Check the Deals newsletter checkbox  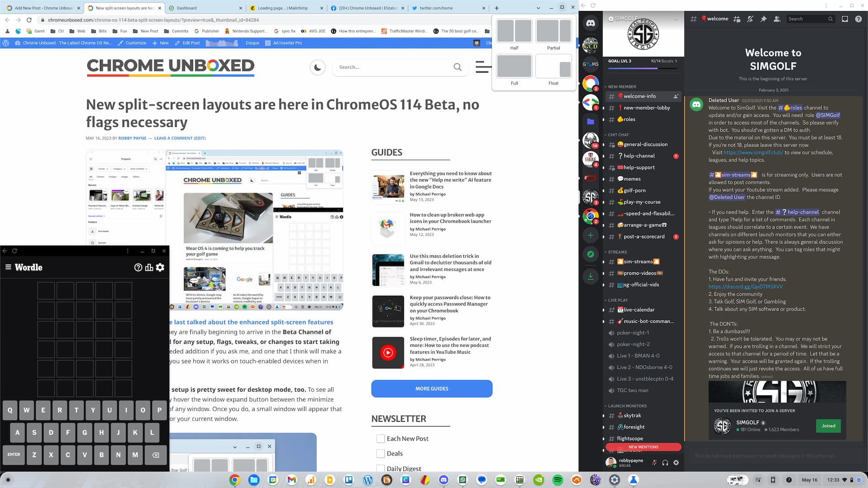pyautogui.click(x=380, y=453)
